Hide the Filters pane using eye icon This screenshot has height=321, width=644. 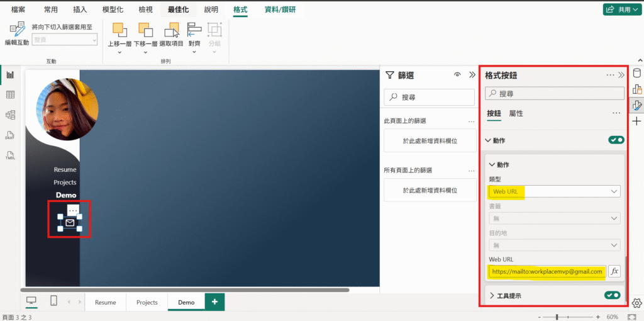(x=457, y=75)
